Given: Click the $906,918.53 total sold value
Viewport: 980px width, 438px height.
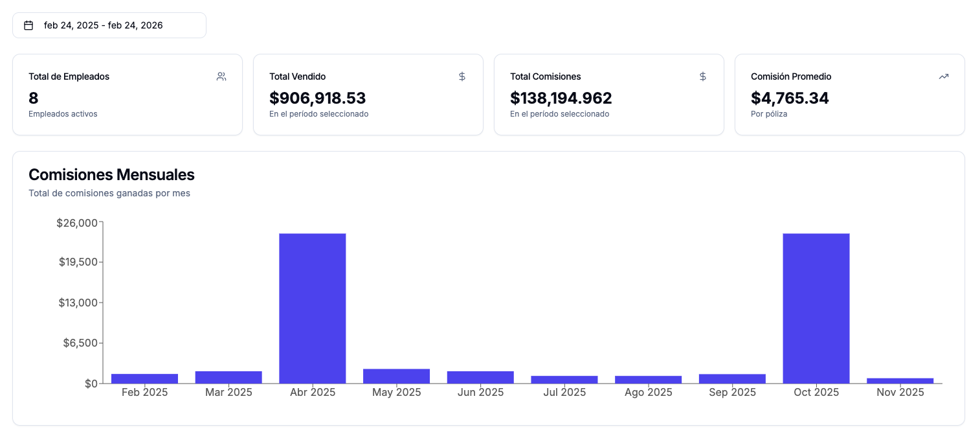Looking at the screenshot, I should pos(317,98).
